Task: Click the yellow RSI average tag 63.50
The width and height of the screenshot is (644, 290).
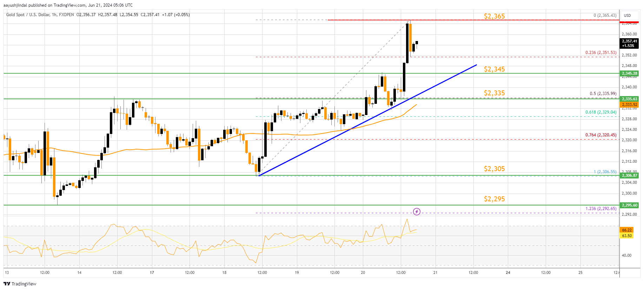Action: pos(627,236)
